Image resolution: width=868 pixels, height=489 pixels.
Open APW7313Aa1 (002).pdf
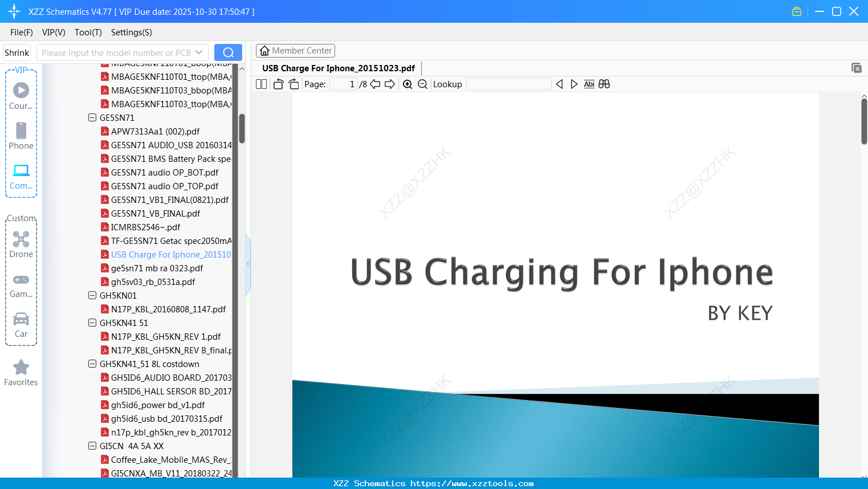click(x=155, y=132)
